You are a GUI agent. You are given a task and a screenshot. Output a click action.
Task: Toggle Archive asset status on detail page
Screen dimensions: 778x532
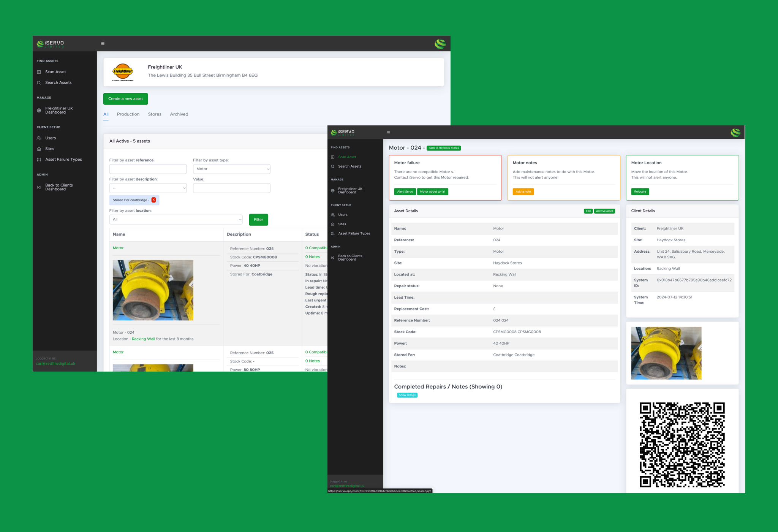point(604,211)
